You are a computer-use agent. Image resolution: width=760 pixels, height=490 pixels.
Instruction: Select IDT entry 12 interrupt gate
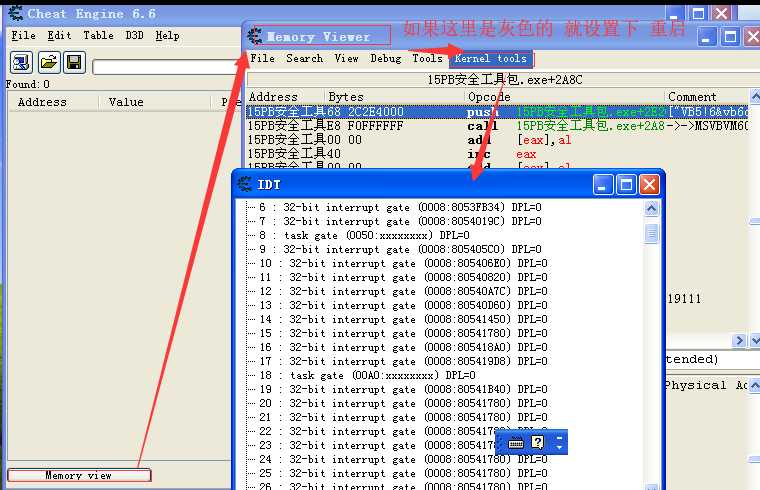[403, 291]
